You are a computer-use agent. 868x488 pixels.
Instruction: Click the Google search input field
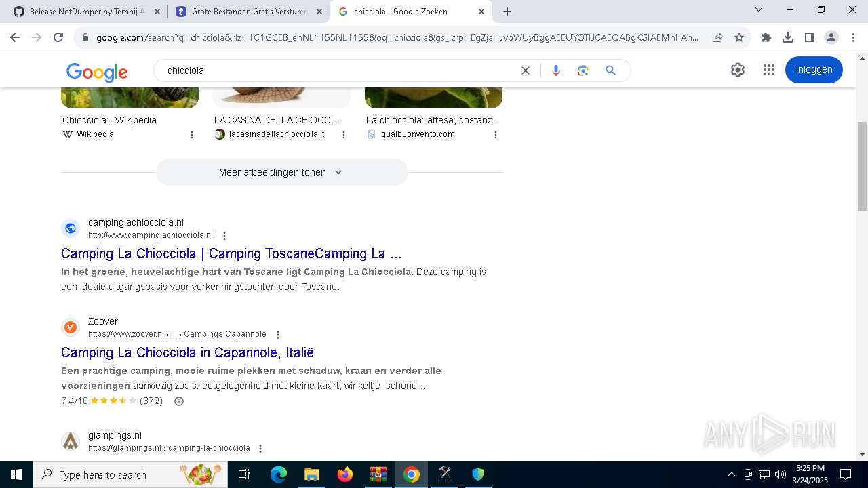pyautogui.click(x=339, y=70)
